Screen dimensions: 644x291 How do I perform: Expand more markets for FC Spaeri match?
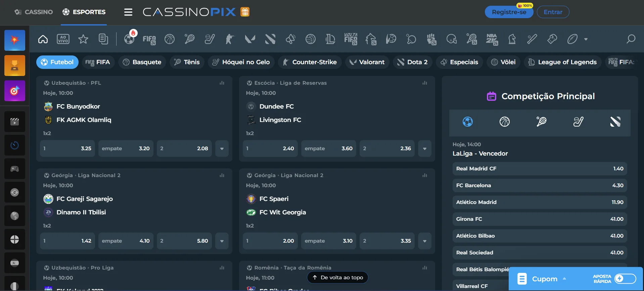coord(425,241)
